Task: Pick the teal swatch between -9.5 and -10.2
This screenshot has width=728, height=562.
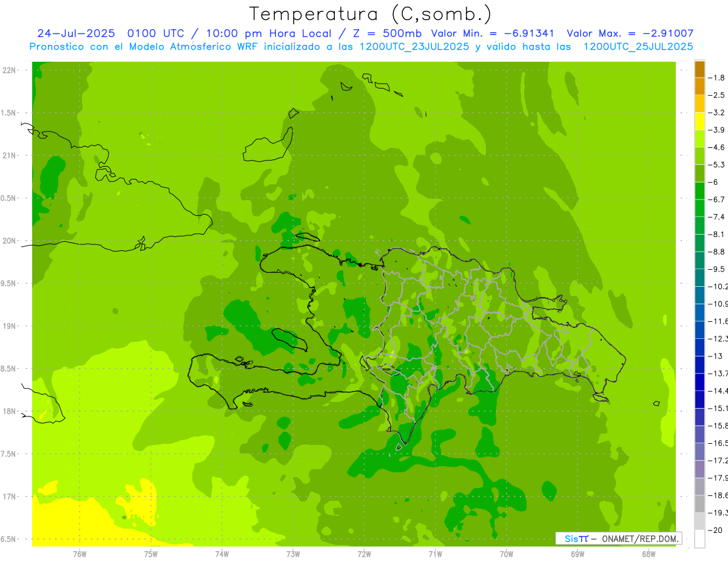Action: pos(699,278)
